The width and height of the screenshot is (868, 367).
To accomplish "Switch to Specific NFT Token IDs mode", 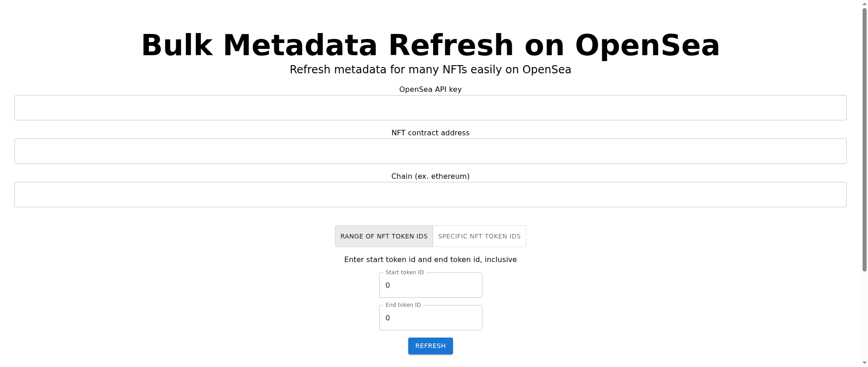I will point(479,236).
